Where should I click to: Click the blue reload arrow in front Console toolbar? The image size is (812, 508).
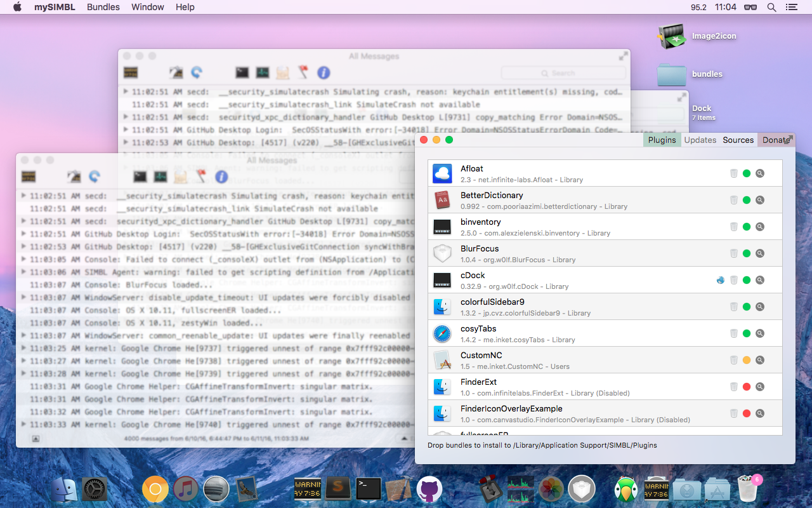coord(95,177)
